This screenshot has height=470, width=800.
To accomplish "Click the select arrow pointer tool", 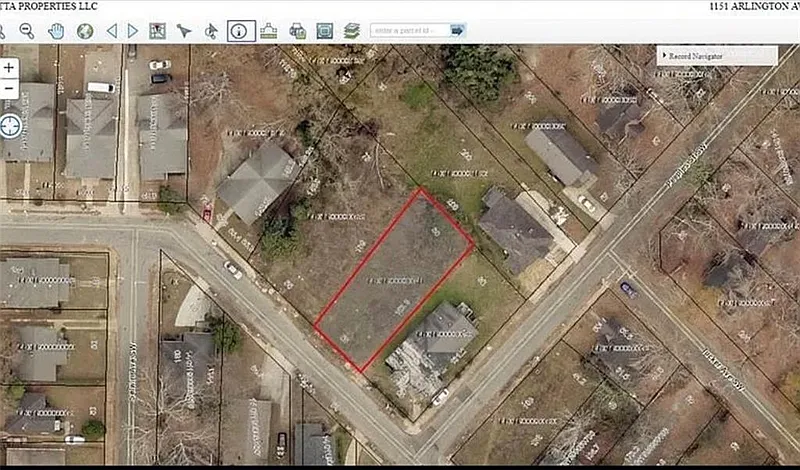I will 184,31.
